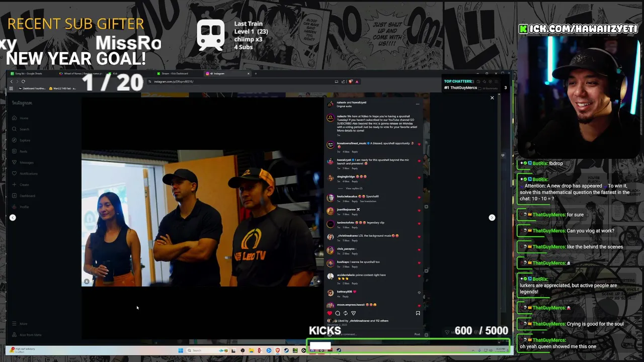The width and height of the screenshot is (644, 362).
Task: Open konatownsfinest_music commenter profile
Action: pyautogui.click(x=352, y=143)
